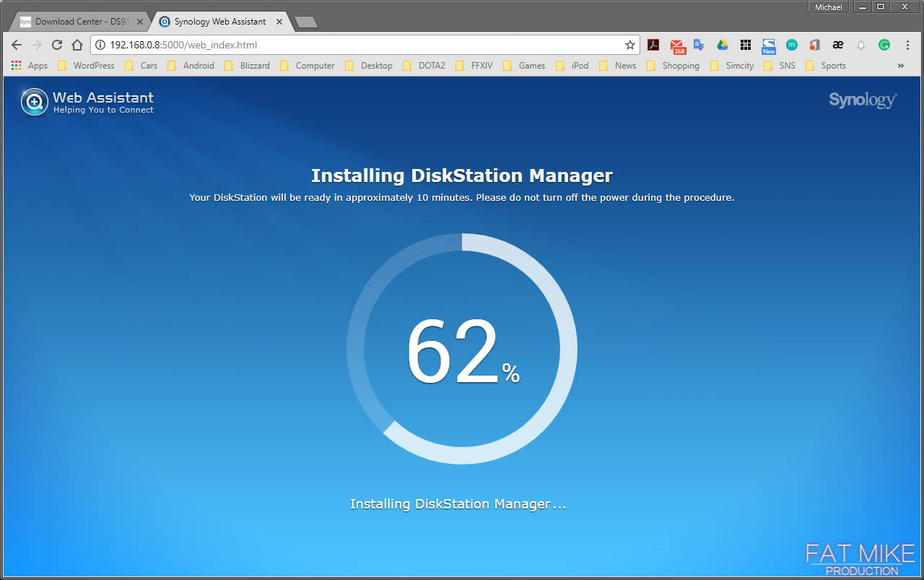The width and height of the screenshot is (924, 580).
Task: Reload the Web Assistant page
Action: [x=57, y=45]
